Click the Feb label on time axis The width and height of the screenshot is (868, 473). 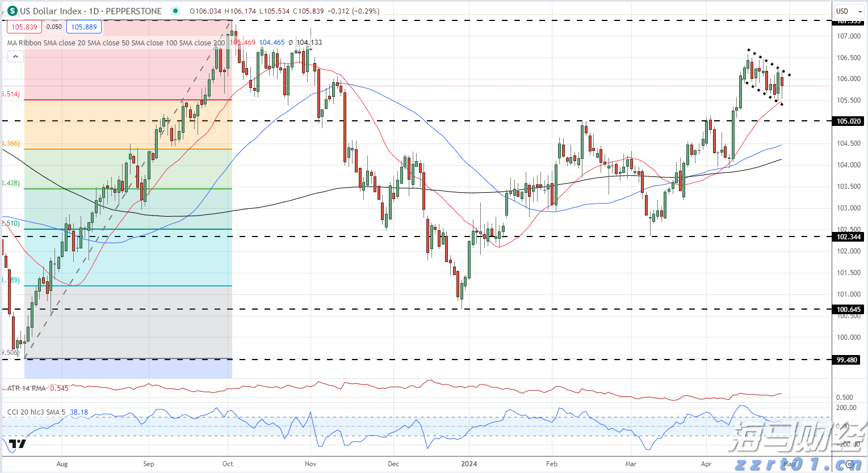click(552, 464)
